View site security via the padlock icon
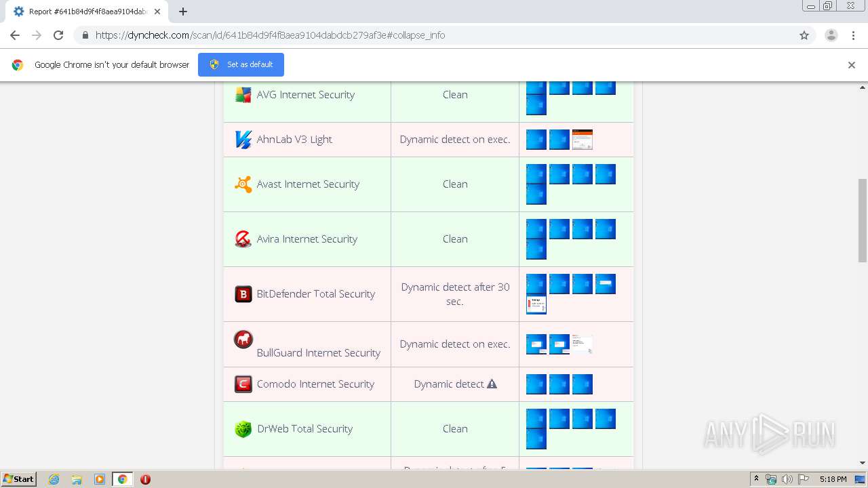 85,35
